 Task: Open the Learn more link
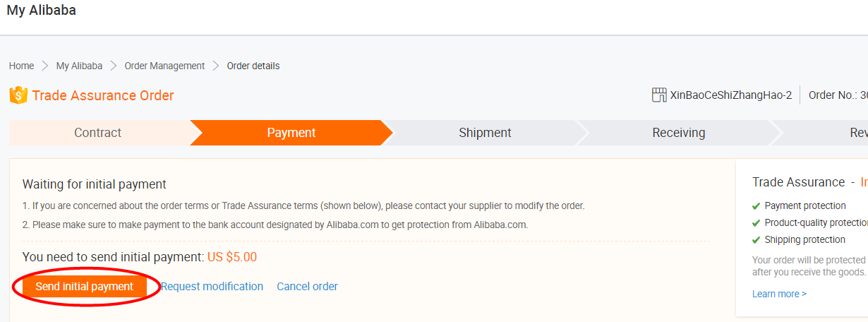(x=779, y=294)
